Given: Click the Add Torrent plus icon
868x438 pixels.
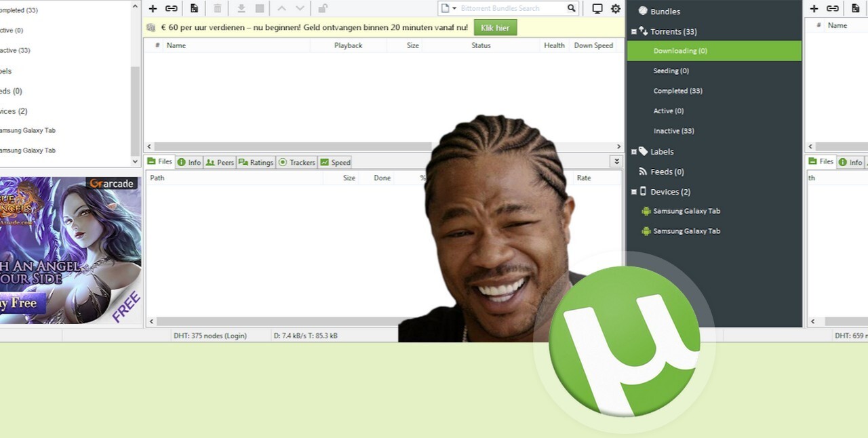Looking at the screenshot, I should [x=153, y=8].
